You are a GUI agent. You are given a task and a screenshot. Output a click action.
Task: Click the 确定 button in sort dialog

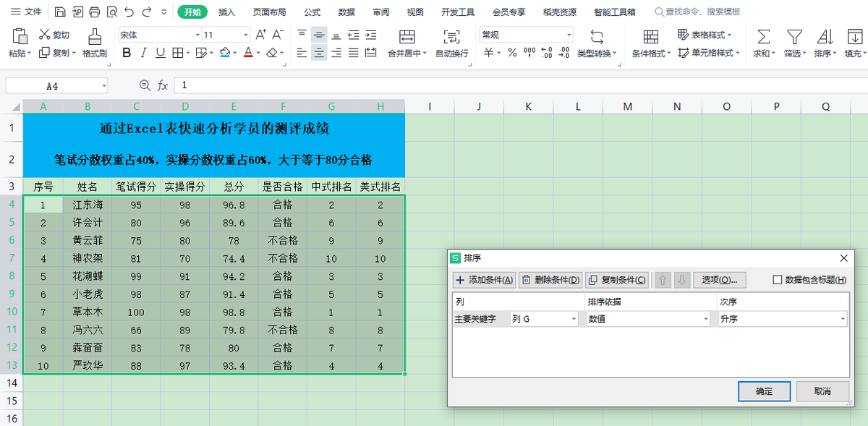coord(764,391)
